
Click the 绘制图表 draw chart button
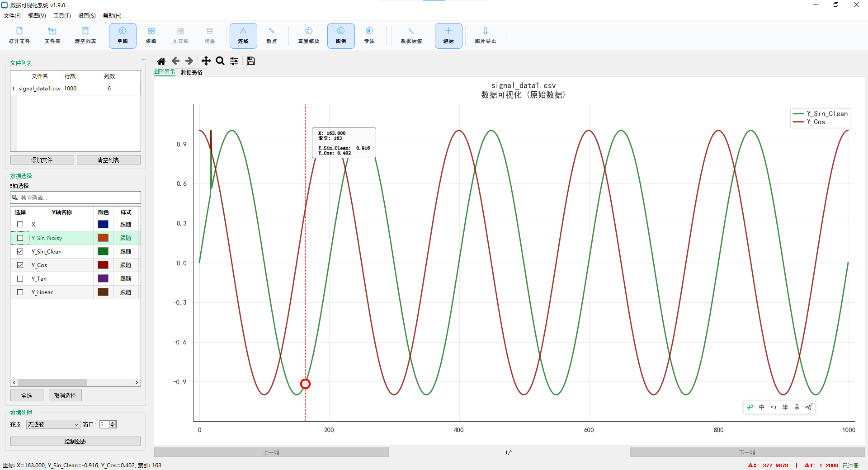pyautogui.click(x=75, y=442)
